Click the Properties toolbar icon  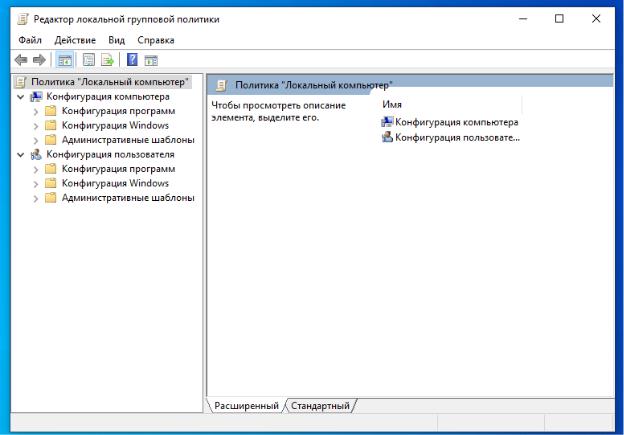point(88,60)
